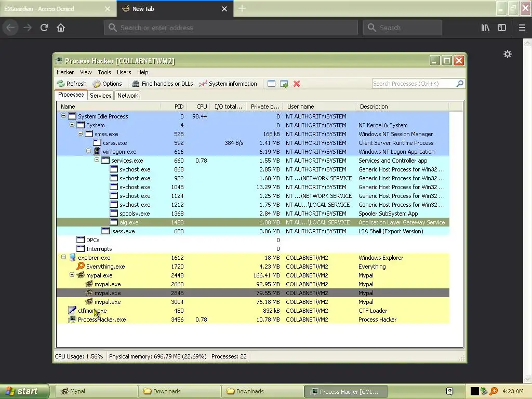Open the View menu
Viewport: 532px width, 399px height.
pos(86,72)
